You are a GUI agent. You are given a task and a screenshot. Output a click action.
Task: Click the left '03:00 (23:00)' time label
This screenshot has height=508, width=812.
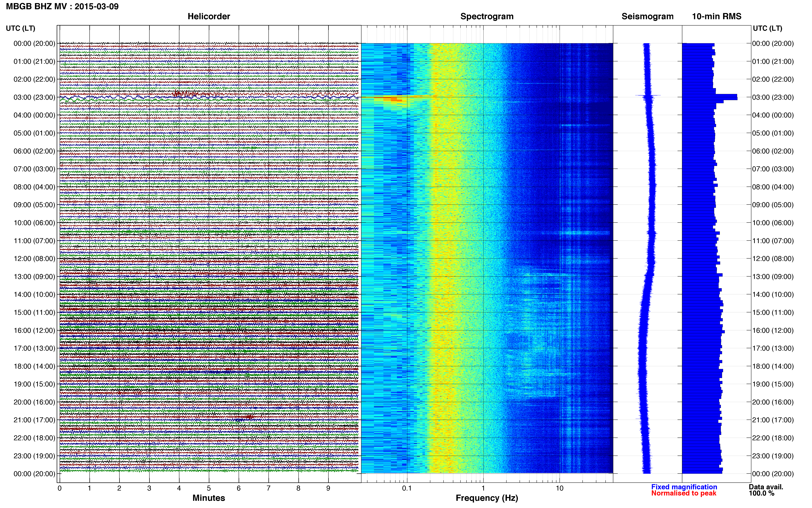coord(34,97)
